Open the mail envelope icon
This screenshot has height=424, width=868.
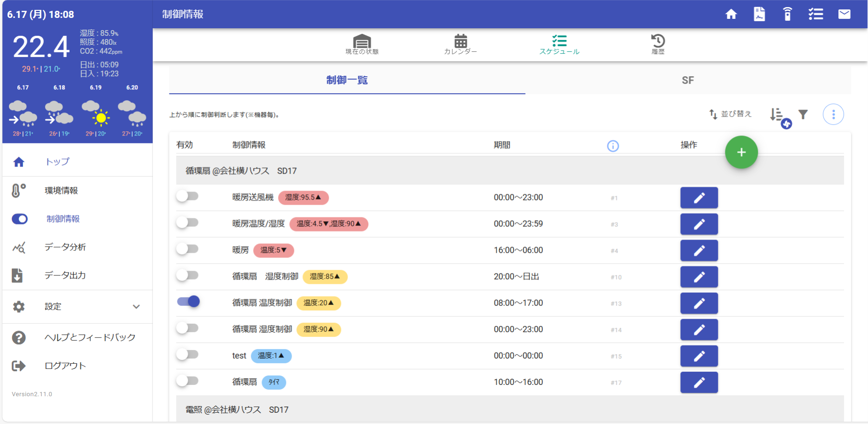pos(844,14)
